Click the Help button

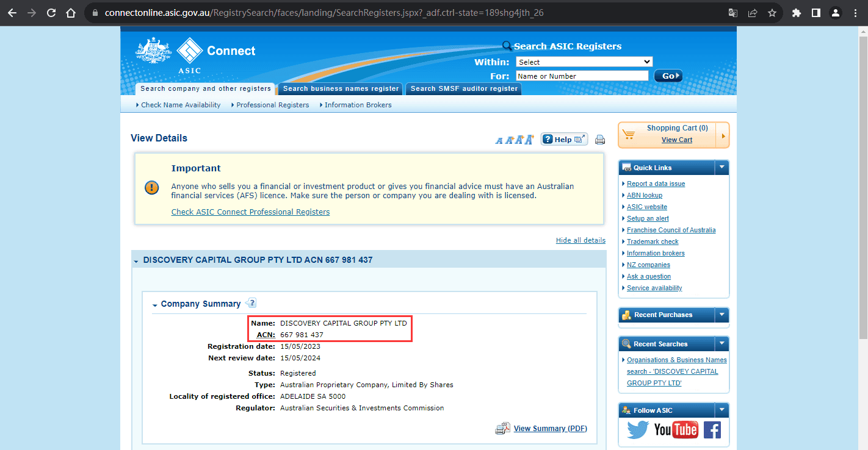(564, 140)
